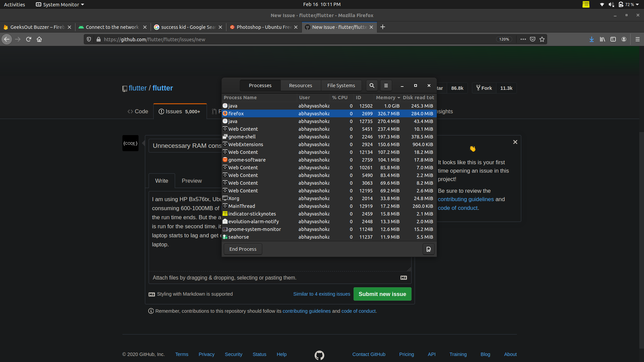Submit the new issue
Screen dimensions: 644x362
pyautogui.click(x=382, y=294)
